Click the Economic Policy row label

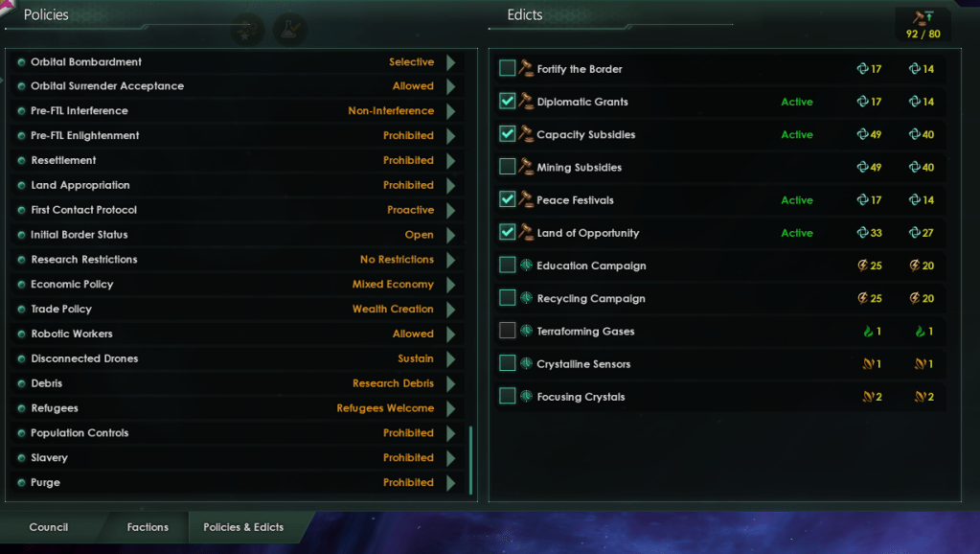coord(72,285)
